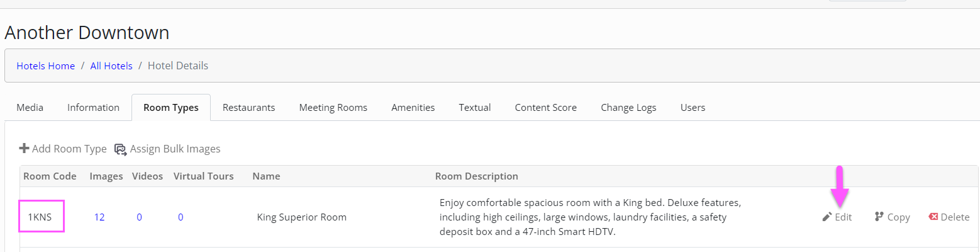View the Content Score tab
Image resolution: width=980 pixels, height=252 pixels.
[546, 108]
